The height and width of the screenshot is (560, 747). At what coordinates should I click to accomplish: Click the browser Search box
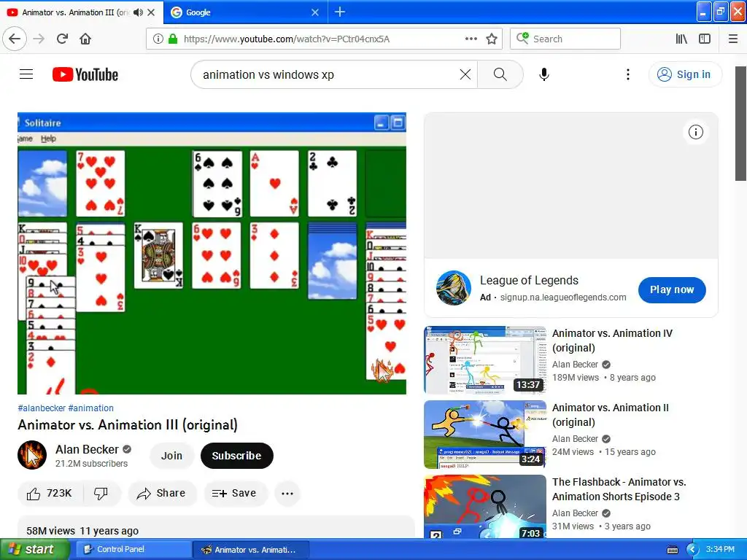[x=565, y=39]
